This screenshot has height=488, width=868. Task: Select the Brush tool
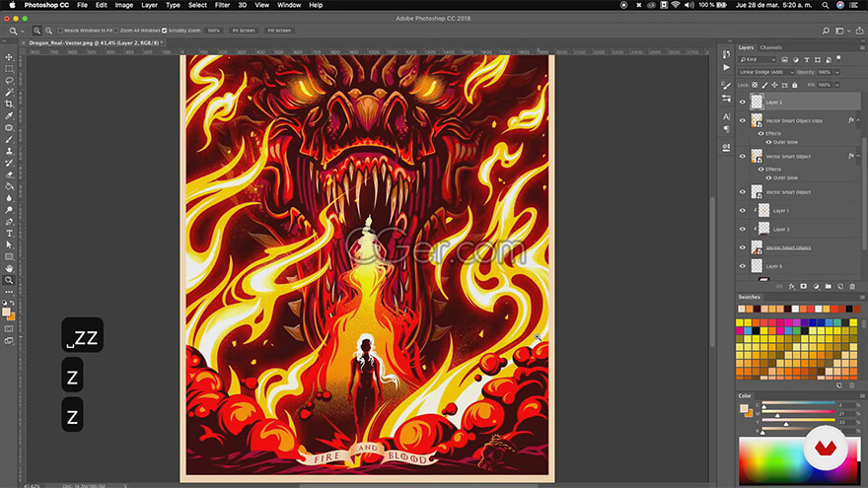(x=9, y=139)
